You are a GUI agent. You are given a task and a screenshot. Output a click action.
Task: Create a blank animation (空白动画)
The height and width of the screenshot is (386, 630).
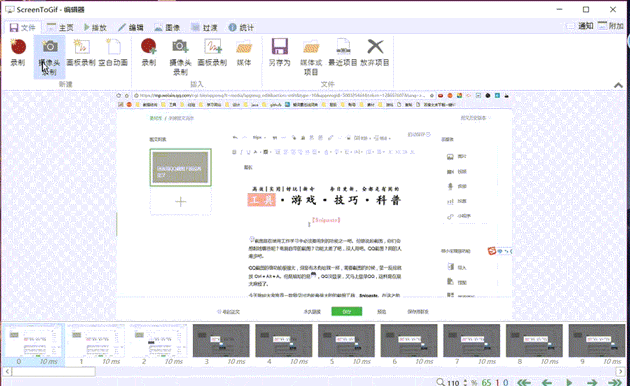[x=113, y=53]
